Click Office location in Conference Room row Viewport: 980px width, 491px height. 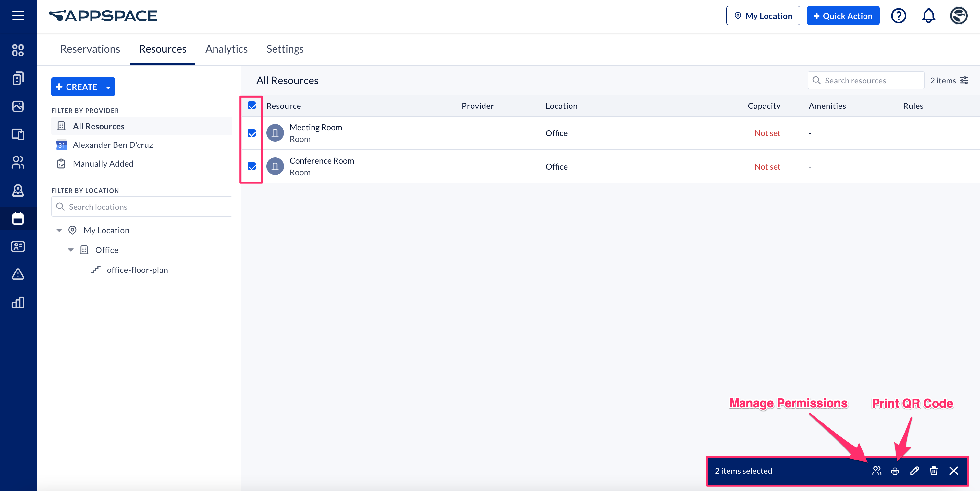pos(557,166)
